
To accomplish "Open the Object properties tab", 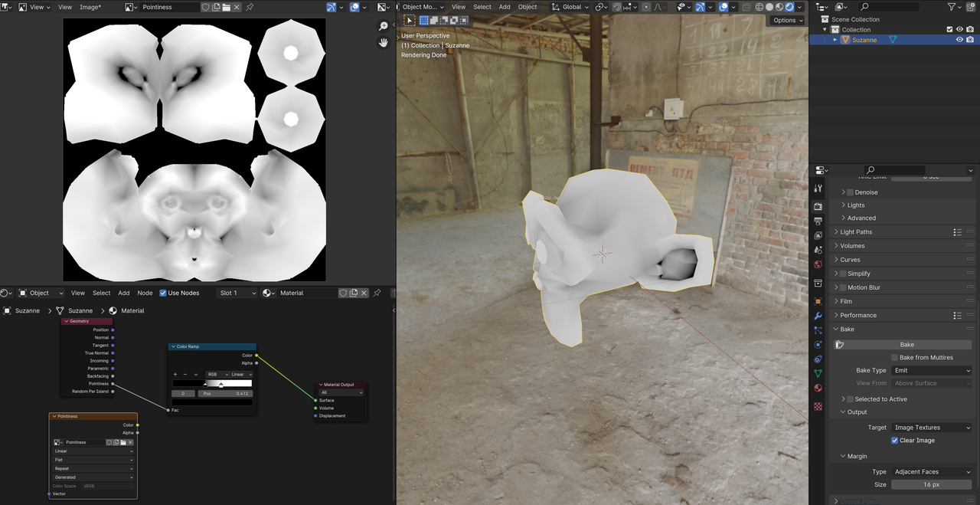I will [818, 301].
